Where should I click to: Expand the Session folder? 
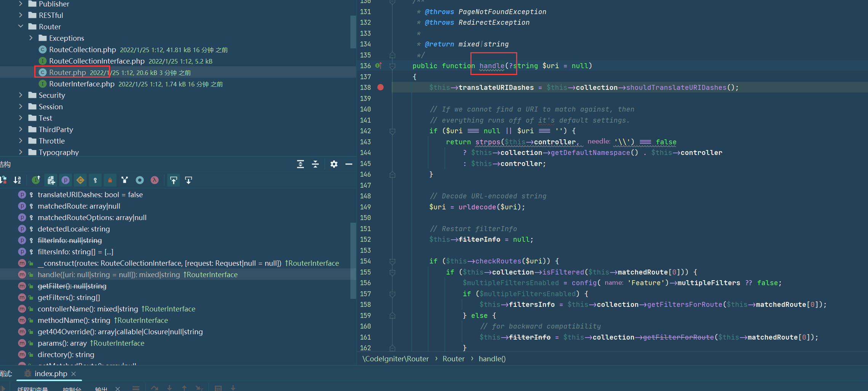[21, 107]
